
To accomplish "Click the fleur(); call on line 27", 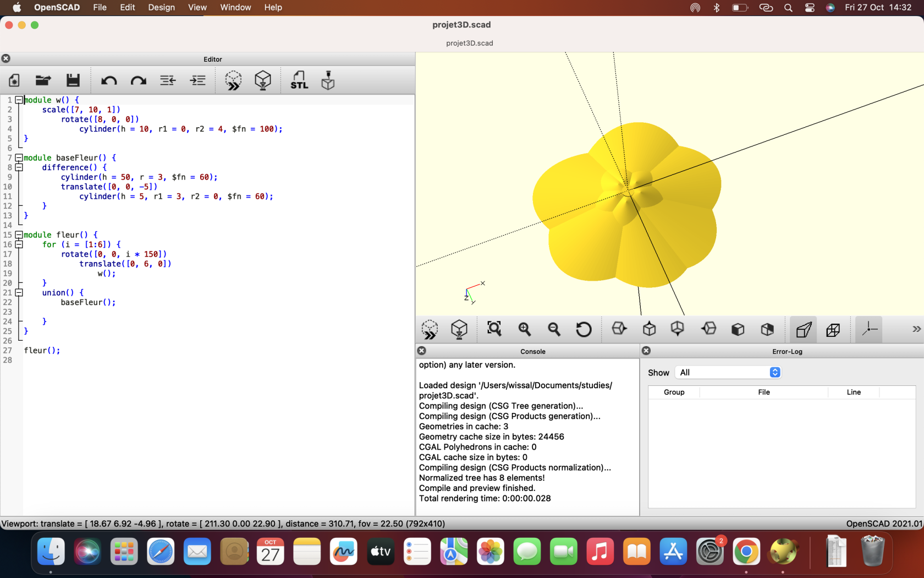I will [x=42, y=351].
